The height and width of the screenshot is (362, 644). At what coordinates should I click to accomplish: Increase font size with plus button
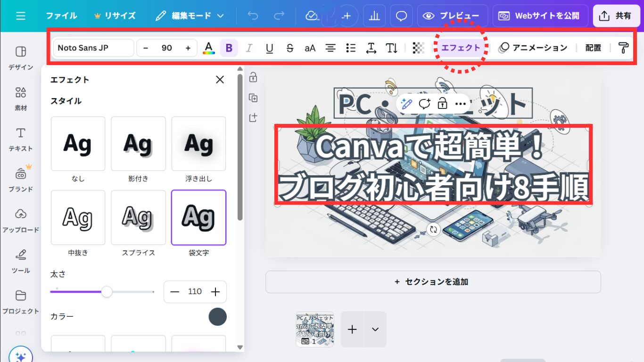pos(188,48)
